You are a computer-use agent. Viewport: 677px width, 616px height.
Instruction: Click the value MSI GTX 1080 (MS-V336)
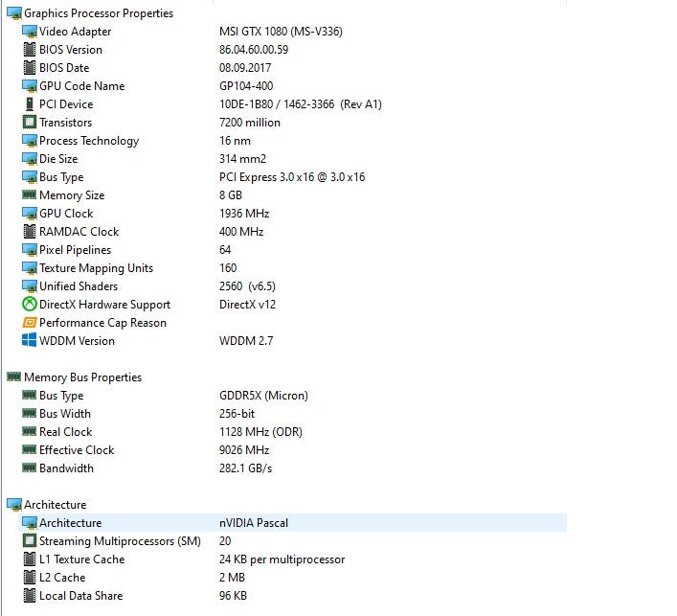pyautogui.click(x=281, y=32)
